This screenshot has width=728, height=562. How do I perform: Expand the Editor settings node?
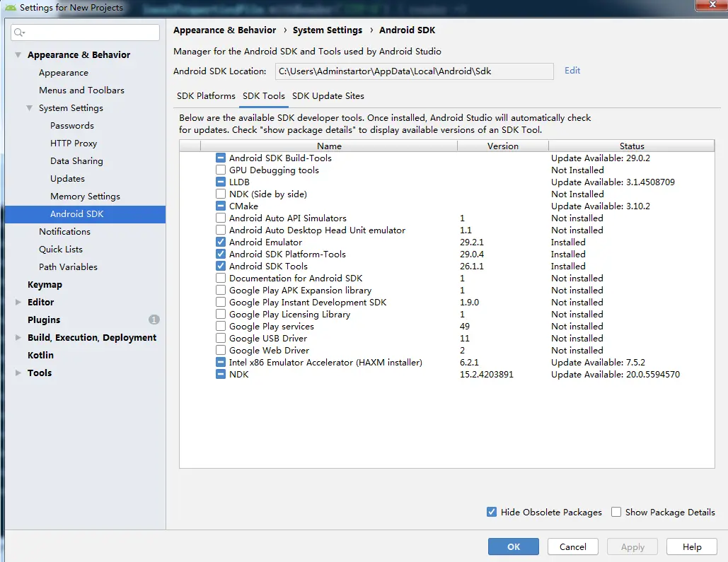(x=18, y=302)
